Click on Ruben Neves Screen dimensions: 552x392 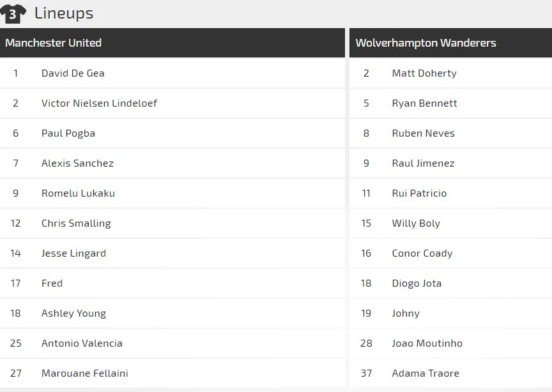(423, 133)
